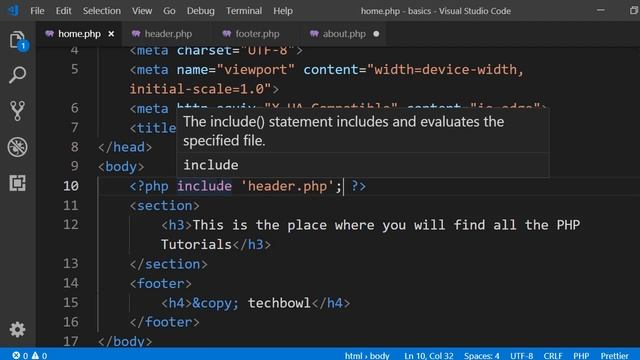Click the '</head>' tag on line 8
Viewport: 640px width, 360px height.
coord(125,147)
